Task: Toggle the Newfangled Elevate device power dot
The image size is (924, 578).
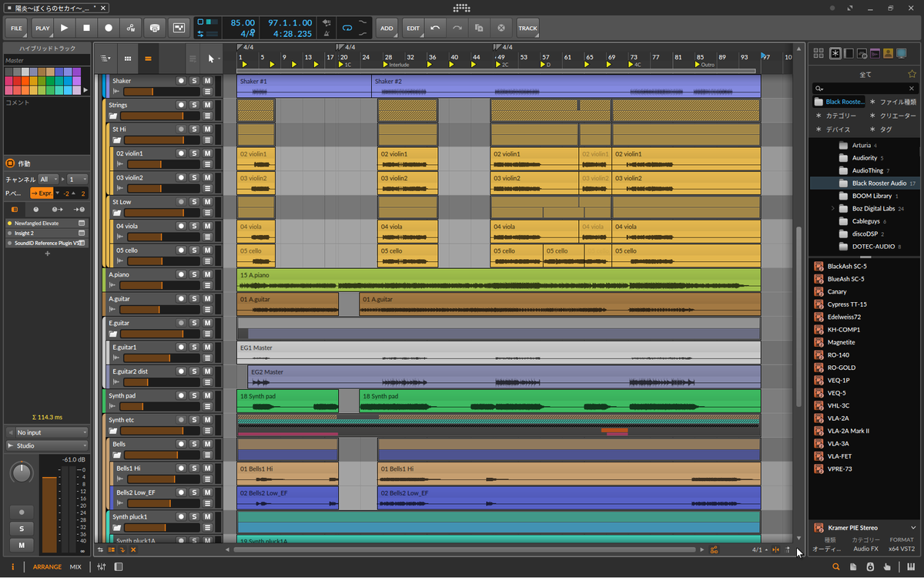Action: pyautogui.click(x=9, y=223)
